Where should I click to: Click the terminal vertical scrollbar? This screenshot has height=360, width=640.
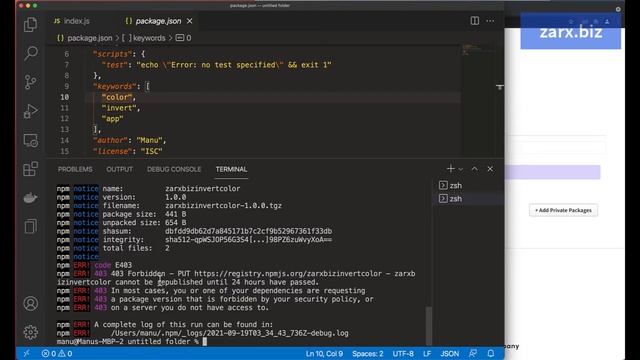click(429, 325)
